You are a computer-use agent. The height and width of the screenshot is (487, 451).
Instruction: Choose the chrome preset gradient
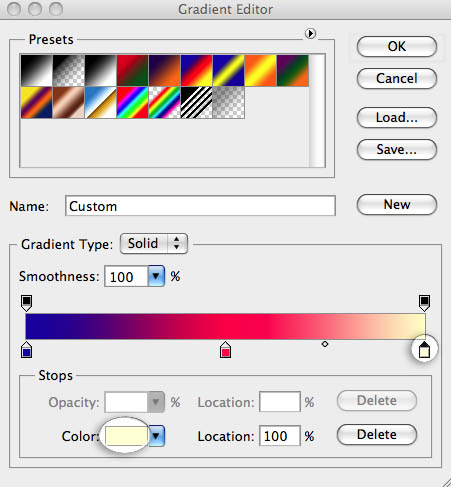(100, 103)
